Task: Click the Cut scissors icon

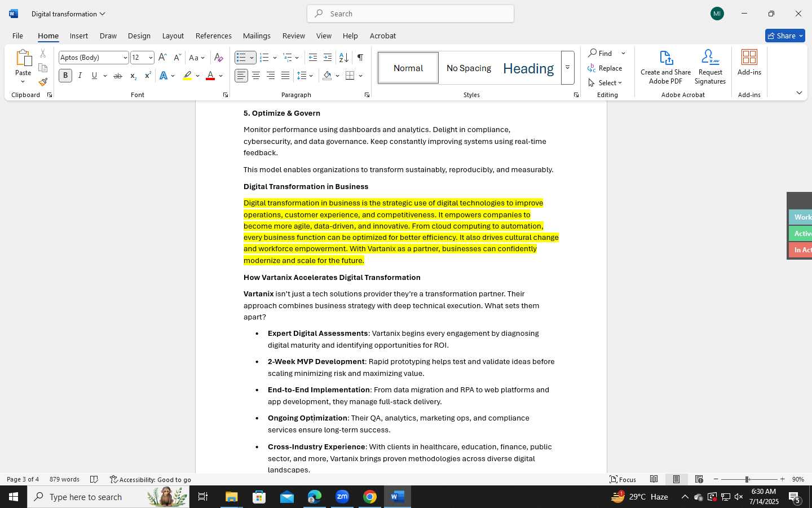Action: click(x=43, y=54)
